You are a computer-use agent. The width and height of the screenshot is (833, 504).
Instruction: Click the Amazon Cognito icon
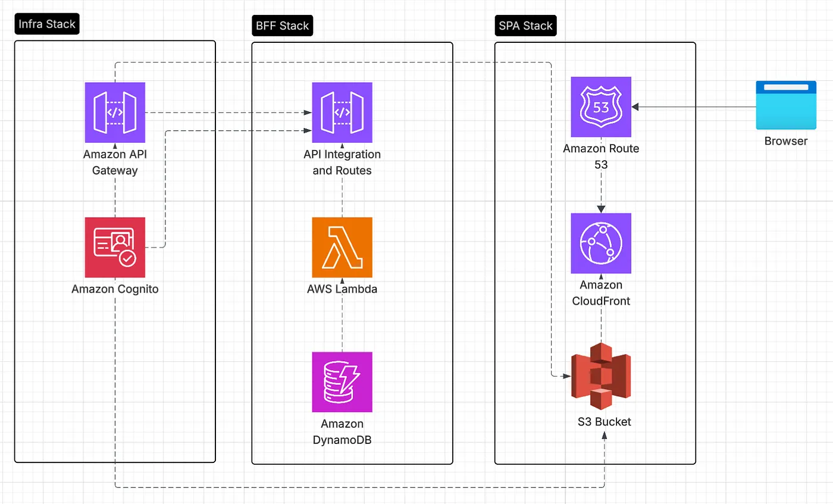click(x=114, y=247)
